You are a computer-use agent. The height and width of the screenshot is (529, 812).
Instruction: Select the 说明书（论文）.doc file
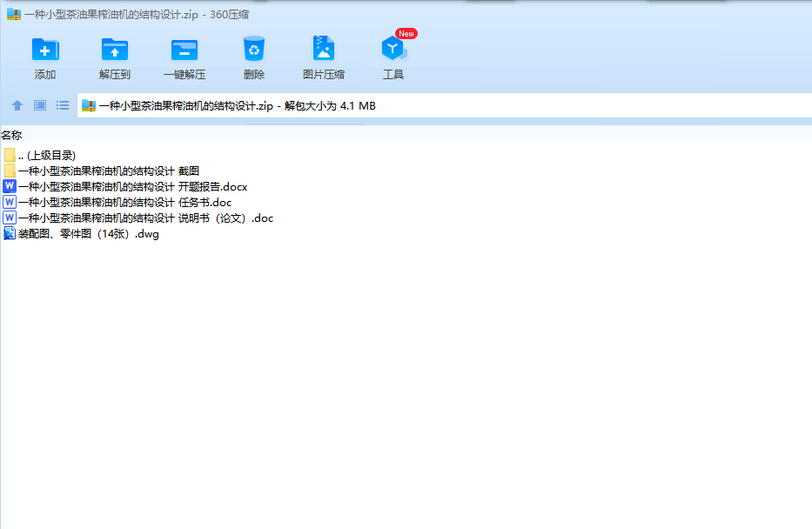coord(138,218)
